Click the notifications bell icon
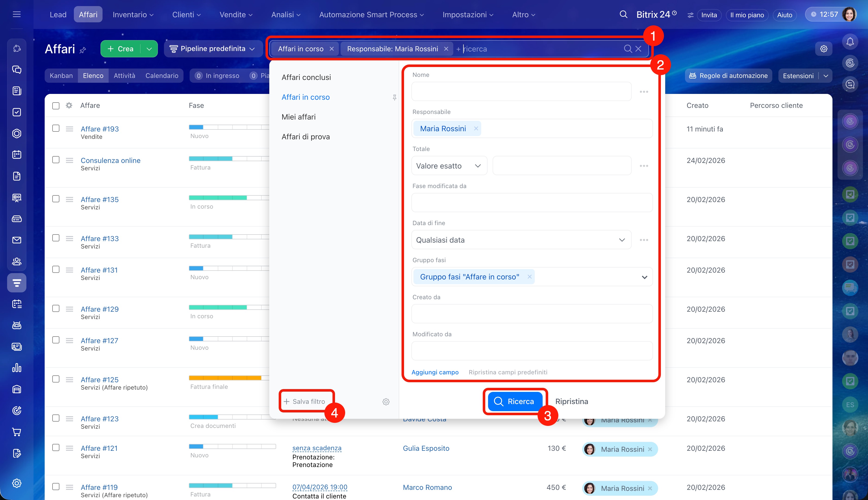Image resolution: width=868 pixels, height=500 pixels. click(x=850, y=42)
